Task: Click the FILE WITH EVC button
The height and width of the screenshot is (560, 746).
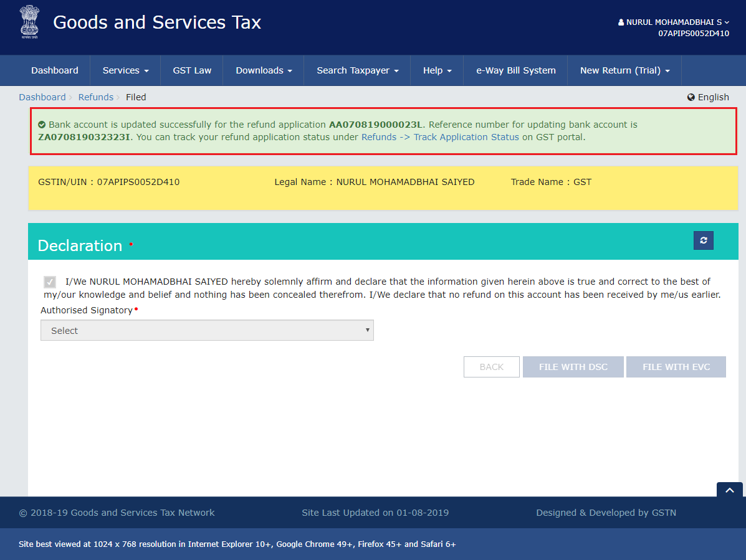Action: [676, 367]
